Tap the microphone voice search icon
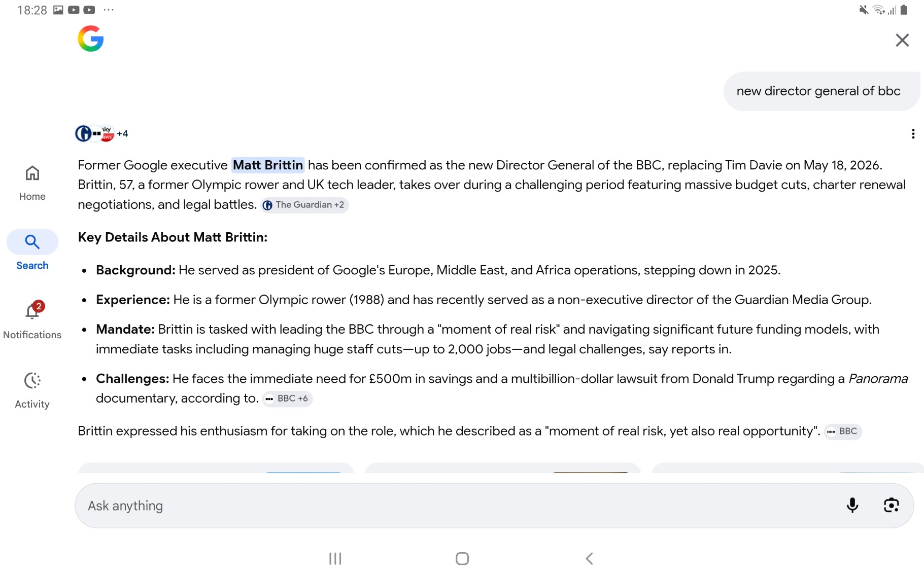This screenshot has height=577, width=924. 852,505
